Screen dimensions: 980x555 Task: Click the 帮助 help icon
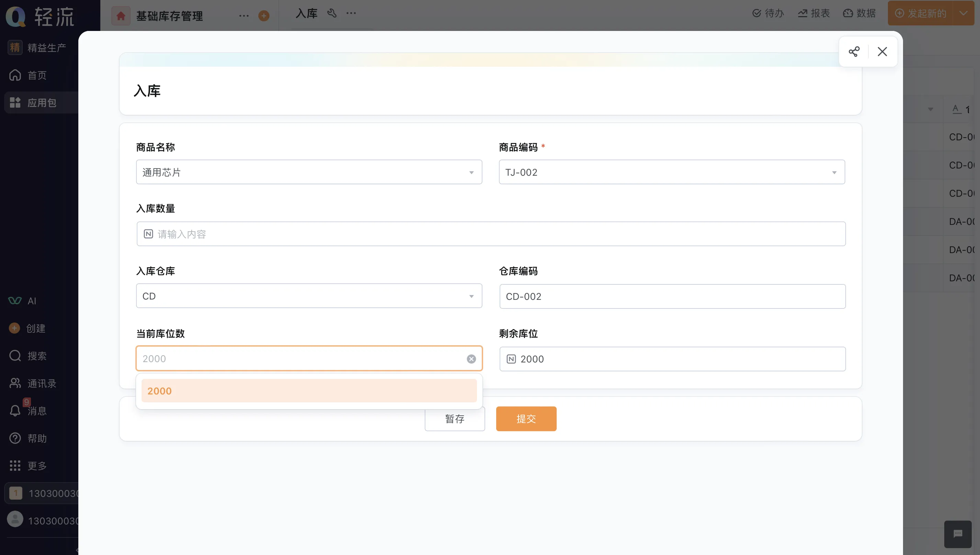pyautogui.click(x=15, y=438)
